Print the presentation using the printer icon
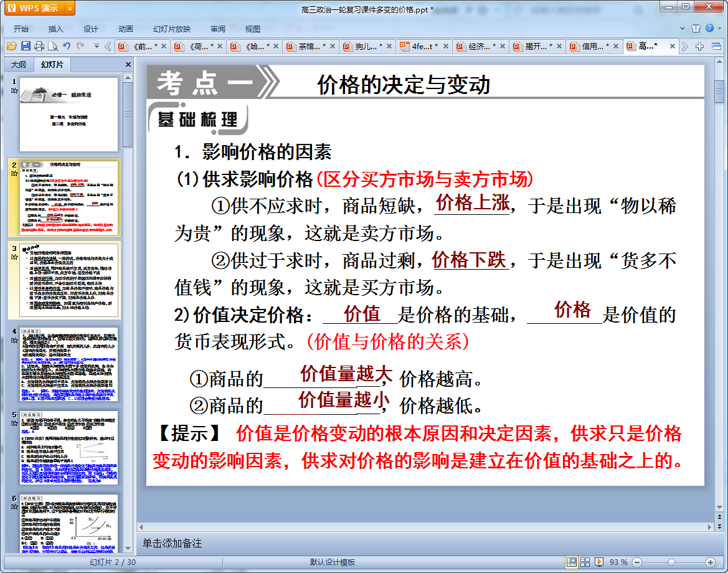Screen dimensions: 728x573 pos(39,46)
